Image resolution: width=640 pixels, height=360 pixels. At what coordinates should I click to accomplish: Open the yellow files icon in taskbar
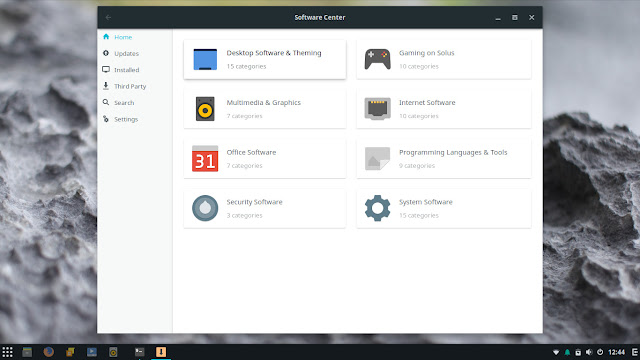pyautogui.click(x=70, y=352)
